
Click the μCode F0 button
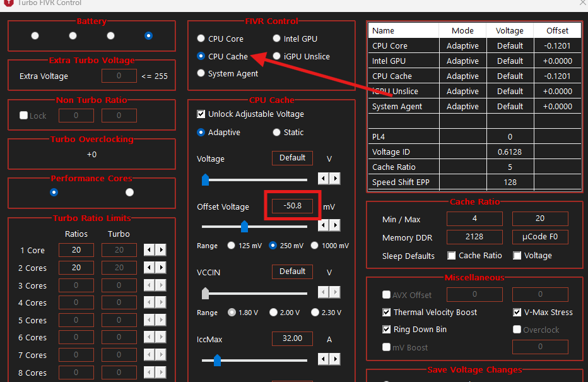tap(540, 237)
